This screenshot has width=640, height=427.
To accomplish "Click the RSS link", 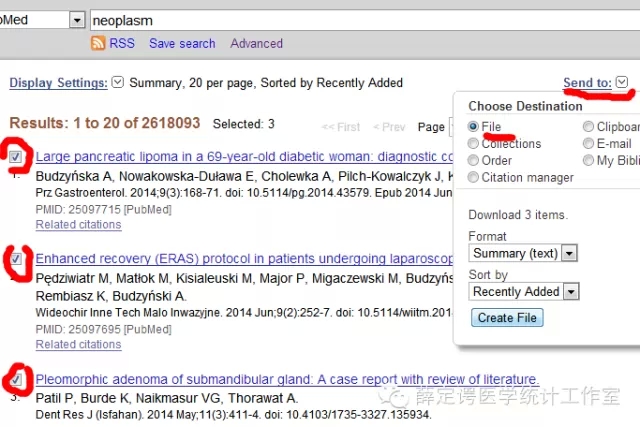I will click(x=122, y=43).
